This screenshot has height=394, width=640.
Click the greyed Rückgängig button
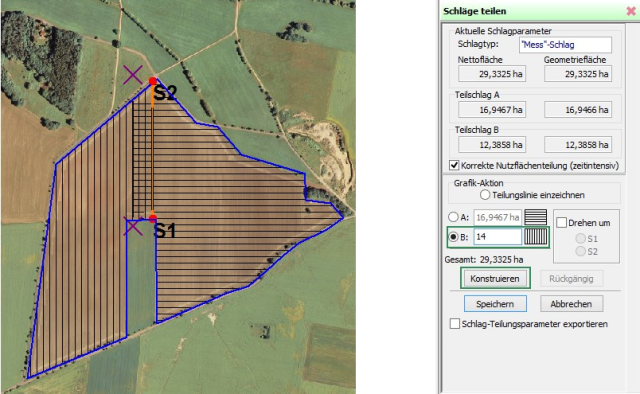571,278
